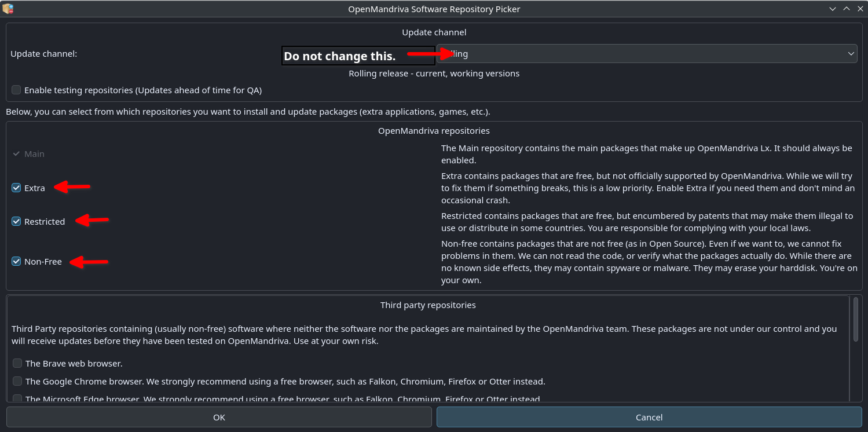Click the package icon in the title bar
Screen dimensions: 868x432
tap(8, 9)
